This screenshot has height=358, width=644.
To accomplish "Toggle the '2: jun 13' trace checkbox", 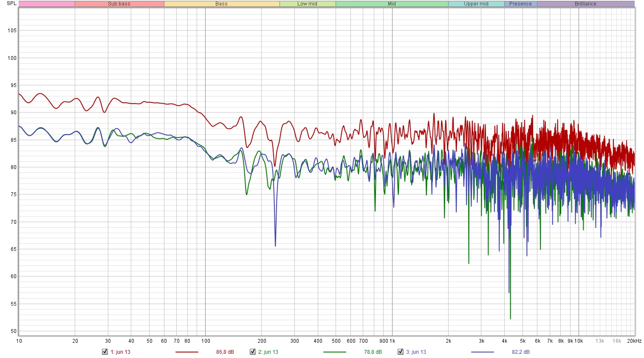I will coord(253,352).
